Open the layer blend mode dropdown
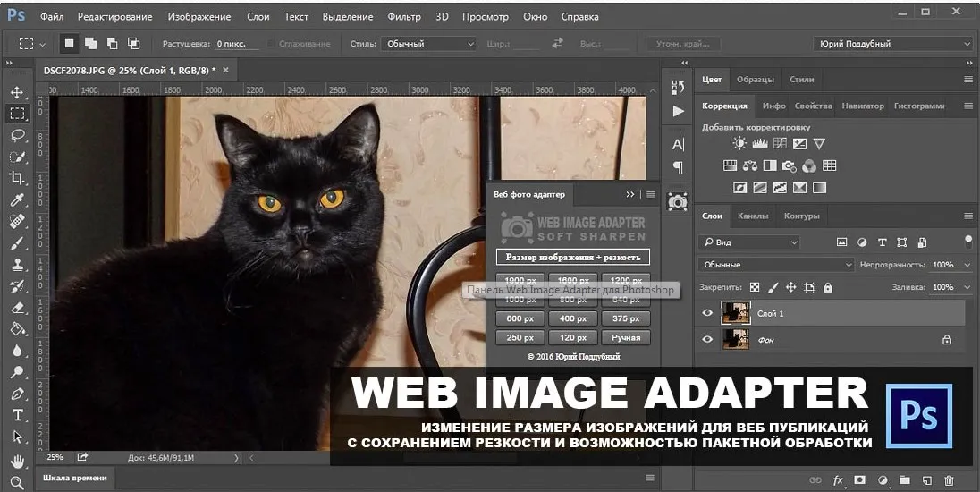The height and width of the screenshot is (492, 980). tap(776, 265)
